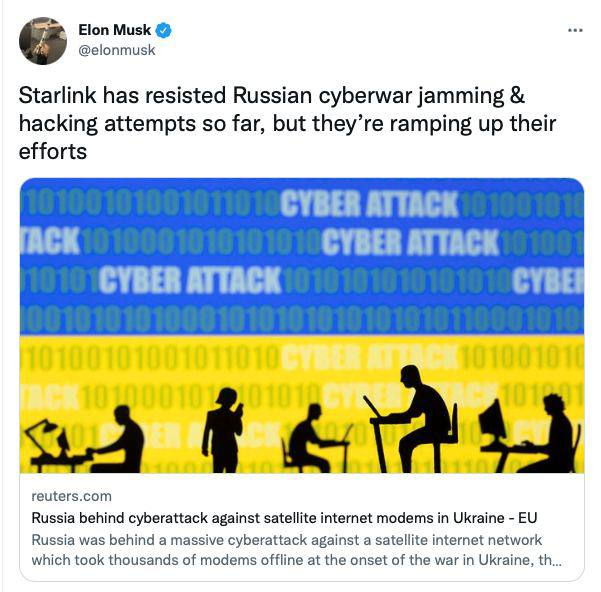Click the top-row white "CYBER ATTACK" text
Image resolution: width=601 pixels, height=592 pixels.
click(x=368, y=204)
